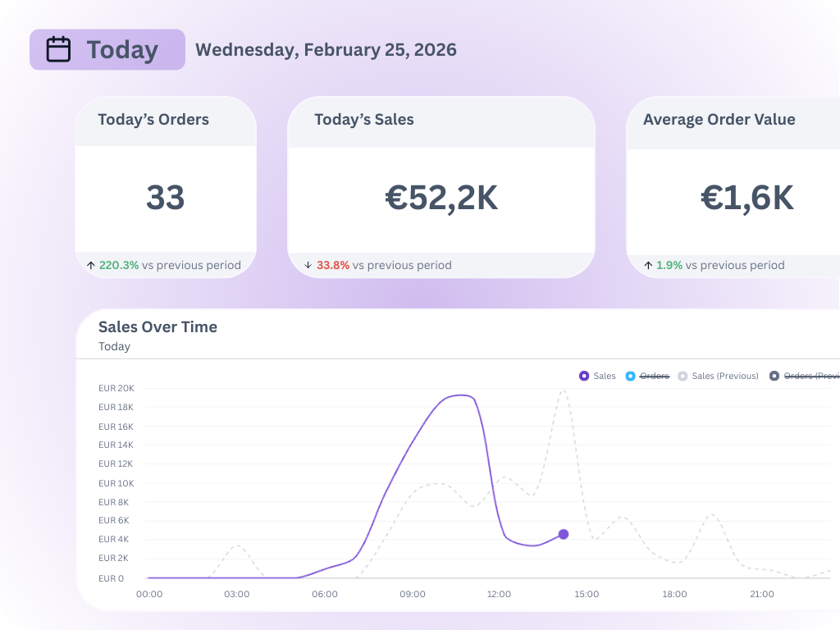Enable the struck-through Orders series label
This screenshot has height=630, width=840.
click(655, 376)
